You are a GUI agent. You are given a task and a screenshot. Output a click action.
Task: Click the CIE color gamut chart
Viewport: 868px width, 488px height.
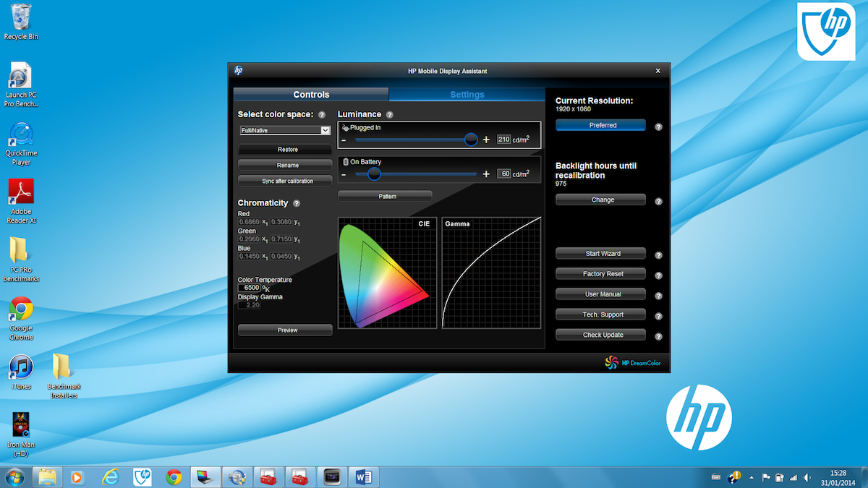coord(387,273)
